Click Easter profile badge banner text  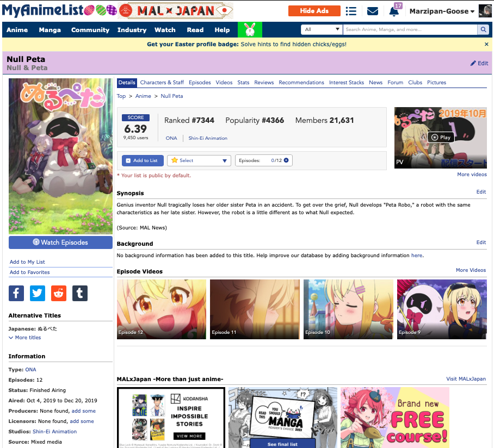246,45
